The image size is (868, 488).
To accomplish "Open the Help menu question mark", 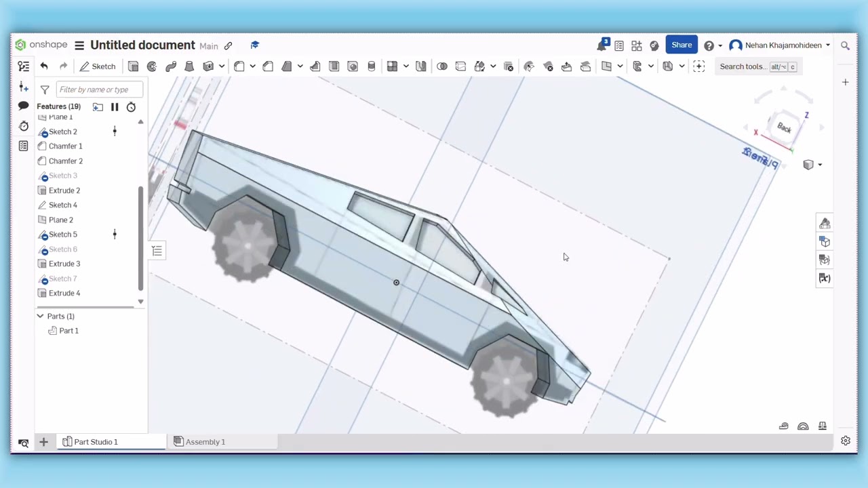I will coord(709,45).
